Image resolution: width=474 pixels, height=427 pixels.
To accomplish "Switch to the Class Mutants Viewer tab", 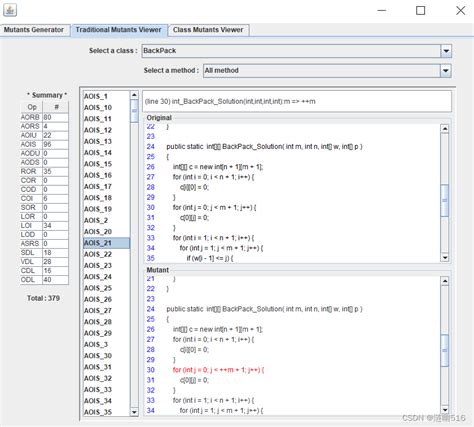I will pos(208,30).
